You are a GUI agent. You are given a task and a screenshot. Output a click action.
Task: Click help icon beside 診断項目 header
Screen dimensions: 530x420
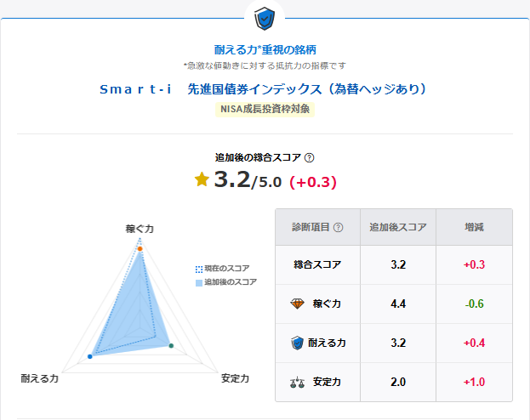339,227
